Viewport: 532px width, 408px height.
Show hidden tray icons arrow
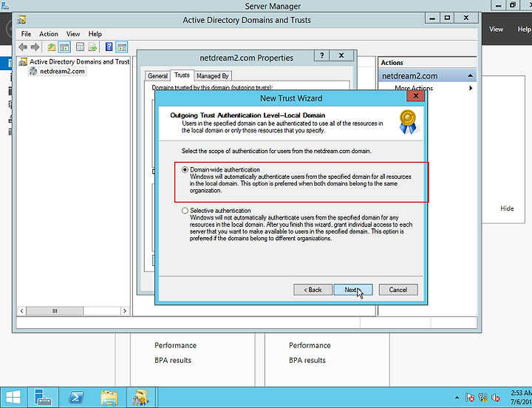(x=457, y=398)
